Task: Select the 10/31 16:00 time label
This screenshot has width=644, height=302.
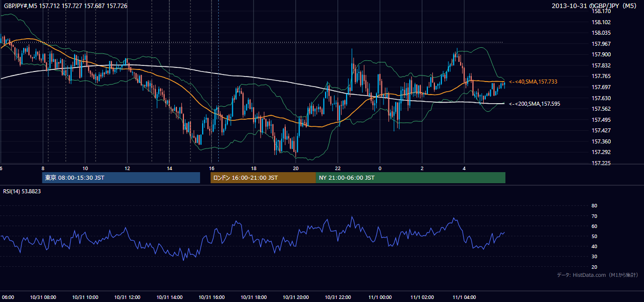Action: pos(212,297)
